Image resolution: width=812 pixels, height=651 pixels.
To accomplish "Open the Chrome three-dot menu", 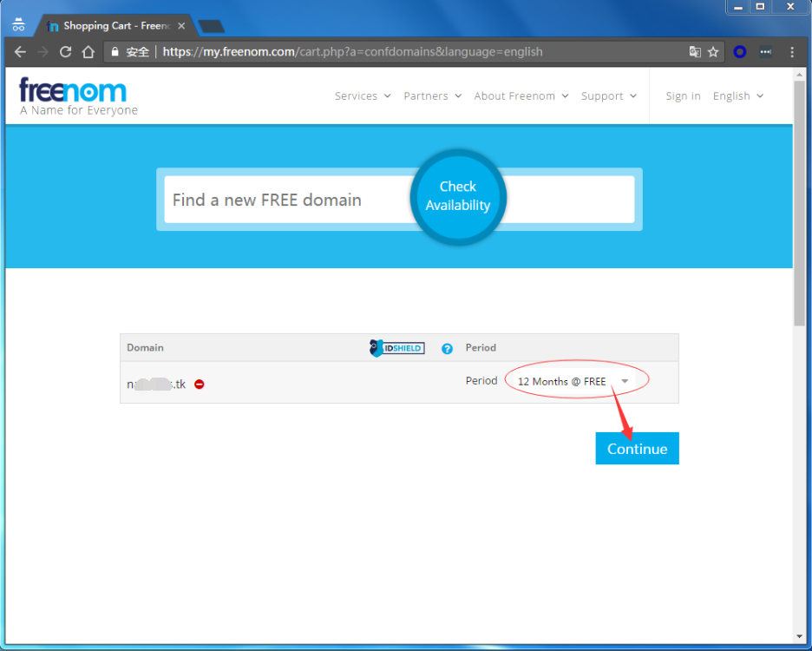I will point(792,52).
